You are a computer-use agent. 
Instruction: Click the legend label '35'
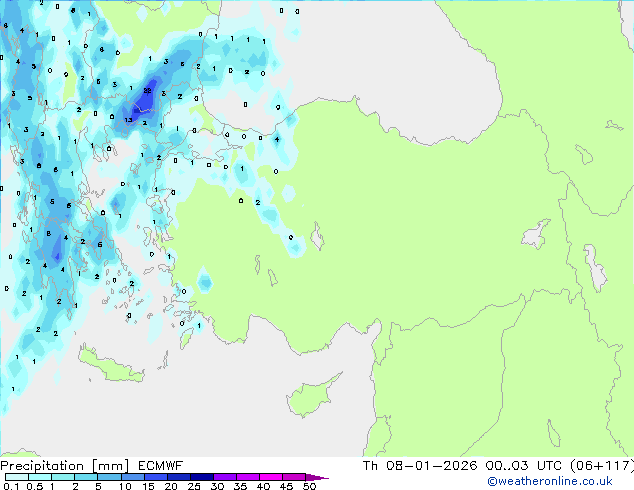pos(240,486)
